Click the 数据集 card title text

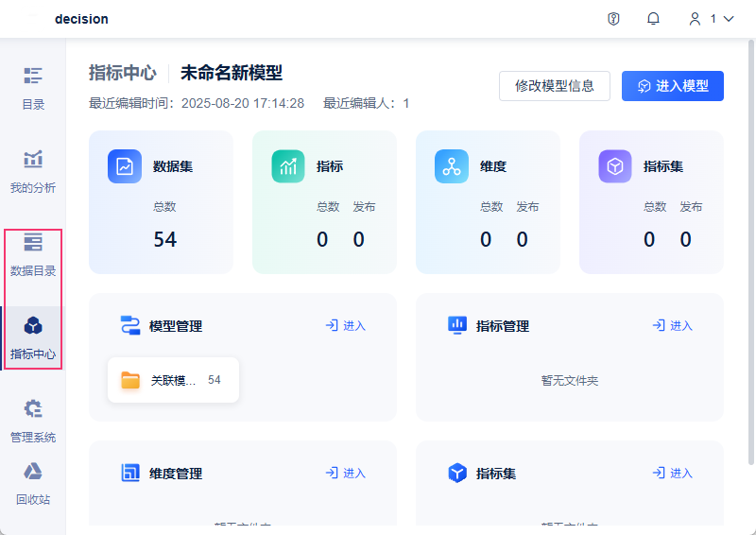tap(173, 166)
